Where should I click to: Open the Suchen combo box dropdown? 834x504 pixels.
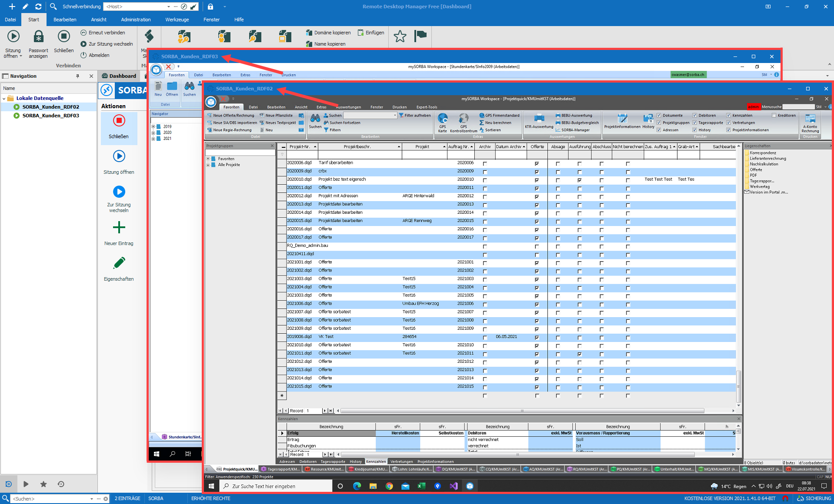tap(395, 116)
